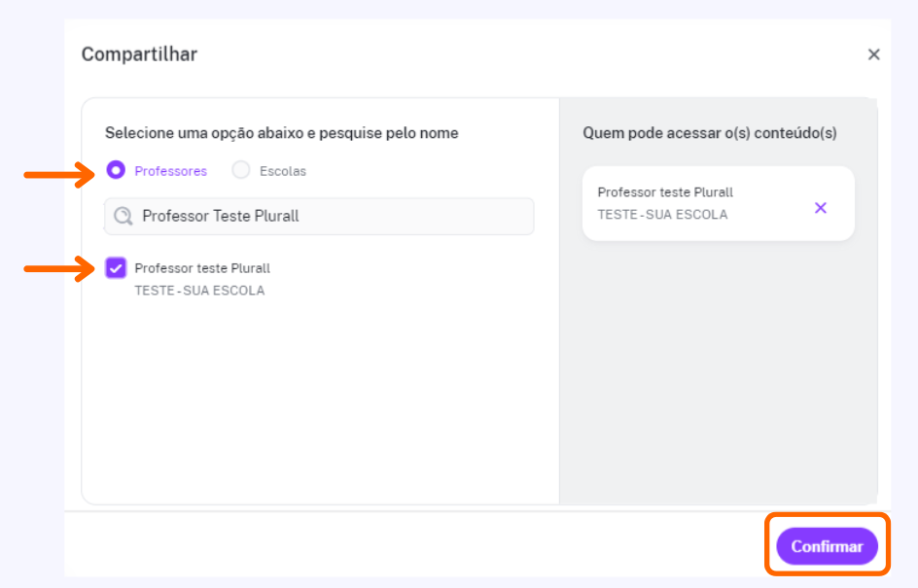This screenshot has width=918, height=588.
Task: Click 'Quem pode acessar o(s) conteúdo(s)' heading
Action: click(710, 133)
